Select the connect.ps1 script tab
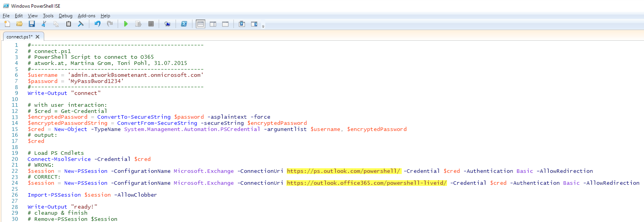 (x=20, y=37)
